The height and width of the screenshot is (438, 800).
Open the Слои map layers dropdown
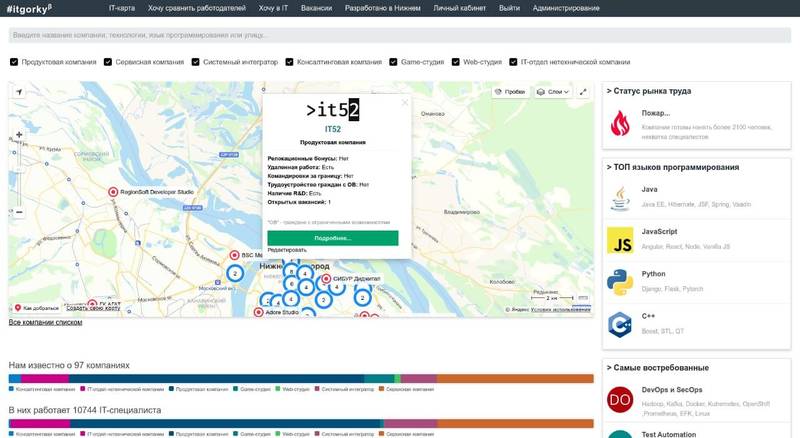553,92
